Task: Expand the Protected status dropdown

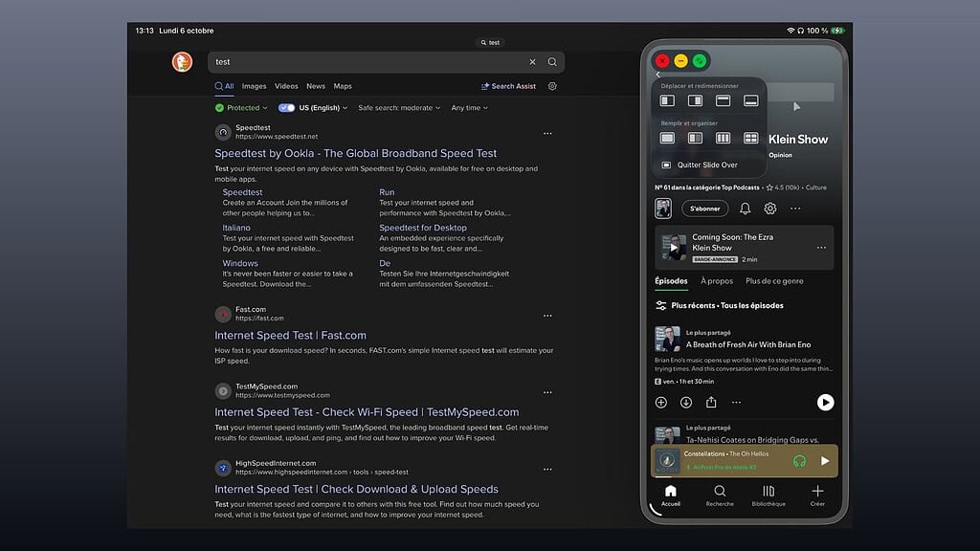Action: (240, 107)
